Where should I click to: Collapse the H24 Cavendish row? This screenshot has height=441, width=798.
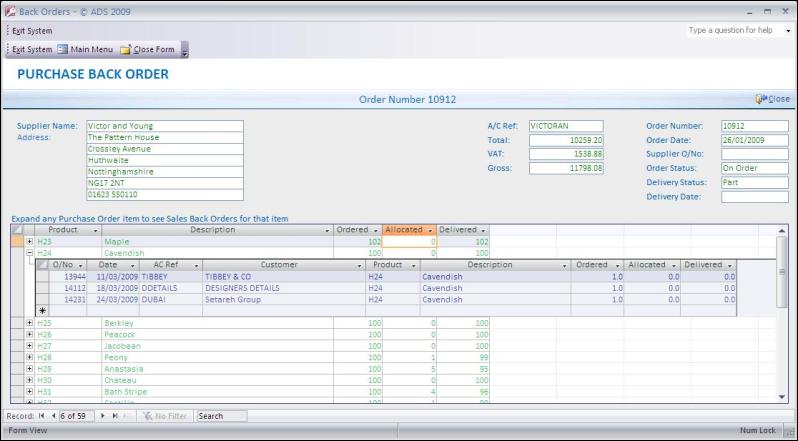tap(30, 253)
